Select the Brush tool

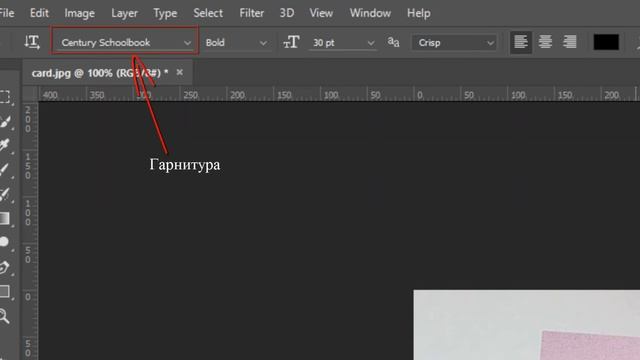[x=5, y=169]
